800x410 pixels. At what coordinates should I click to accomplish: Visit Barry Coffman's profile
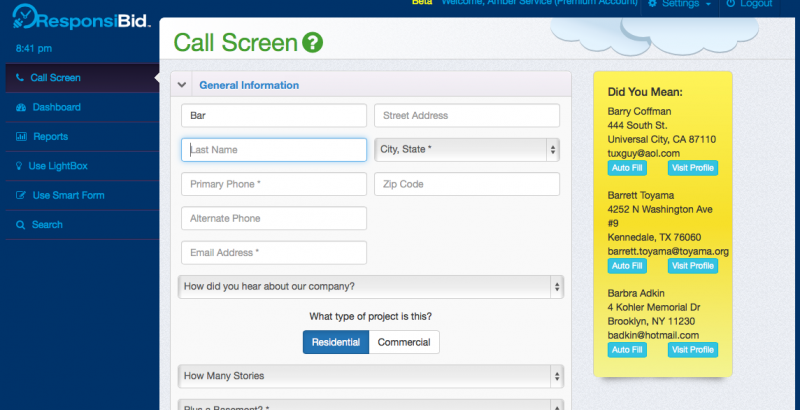(x=693, y=168)
